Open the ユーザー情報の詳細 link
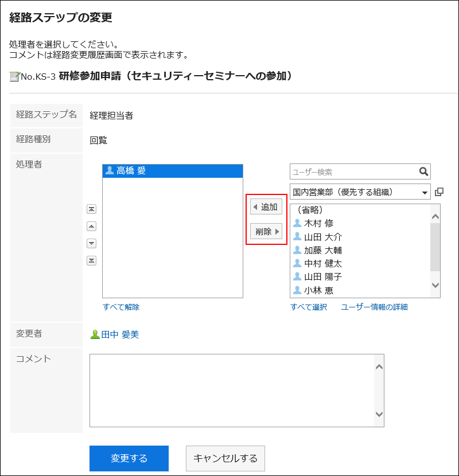 click(x=374, y=307)
